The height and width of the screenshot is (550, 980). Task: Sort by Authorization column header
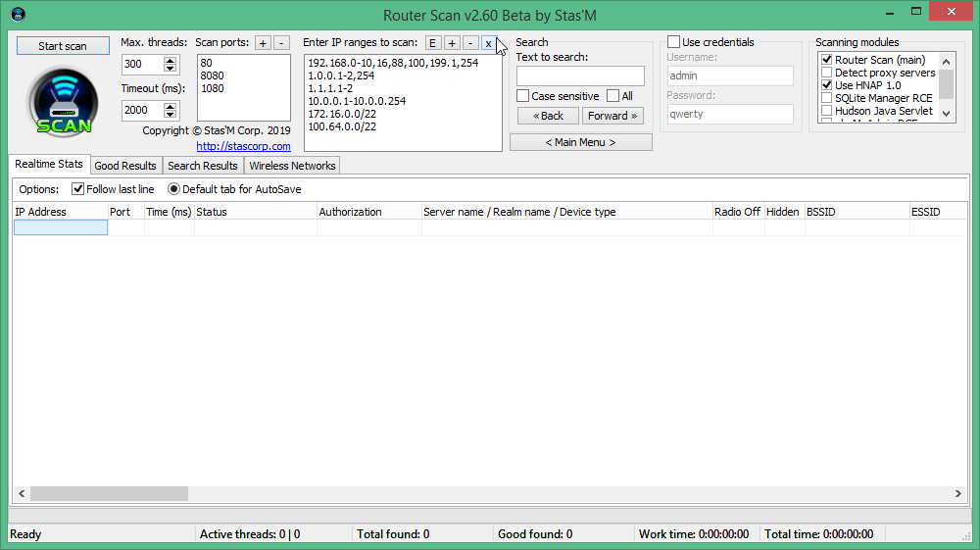pos(368,212)
